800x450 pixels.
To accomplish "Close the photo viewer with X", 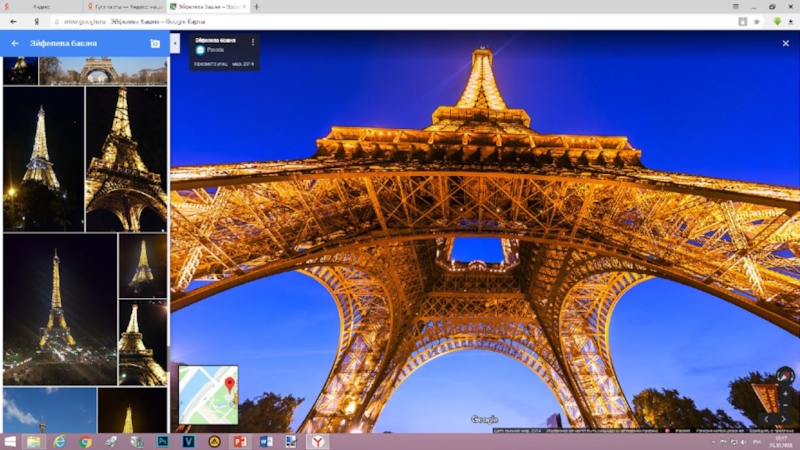I will click(x=786, y=43).
